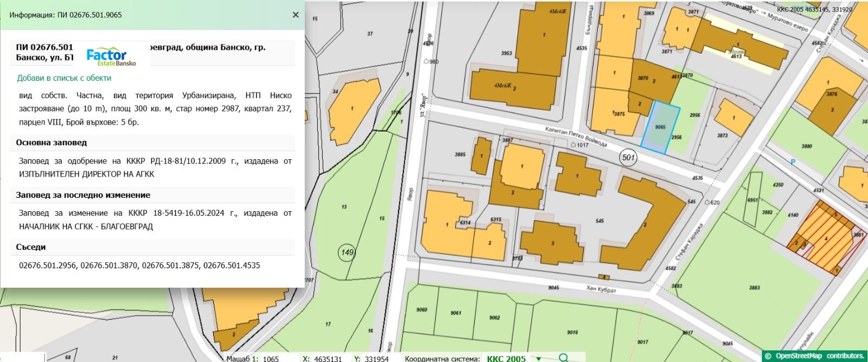
Task: Select geodetic point marker 980
Action: tap(430, 62)
